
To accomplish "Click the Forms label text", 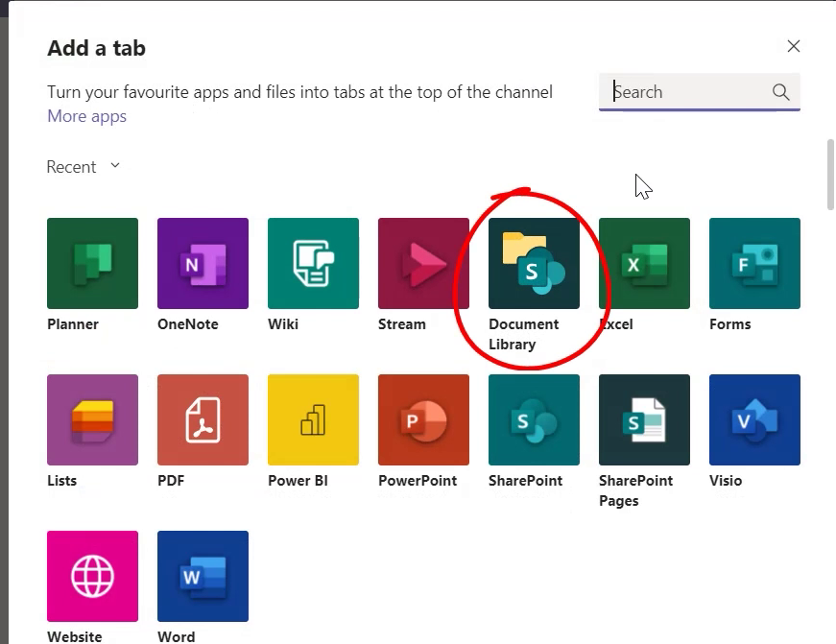I will (729, 324).
